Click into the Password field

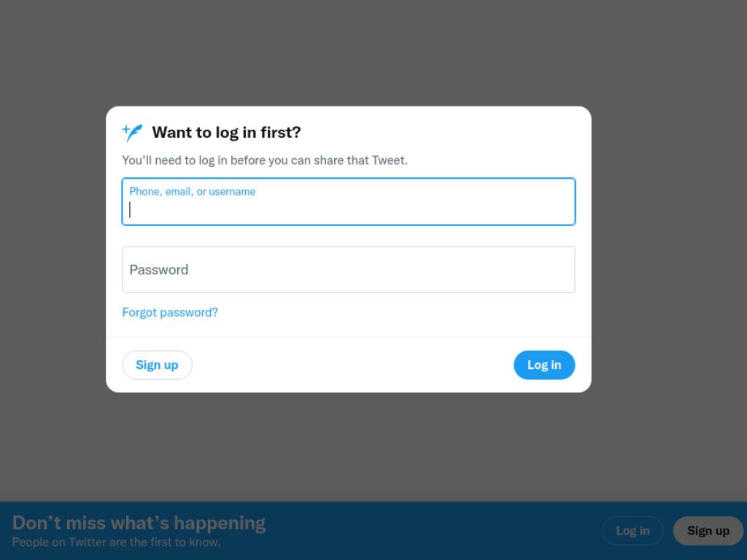[x=349, y=270]
